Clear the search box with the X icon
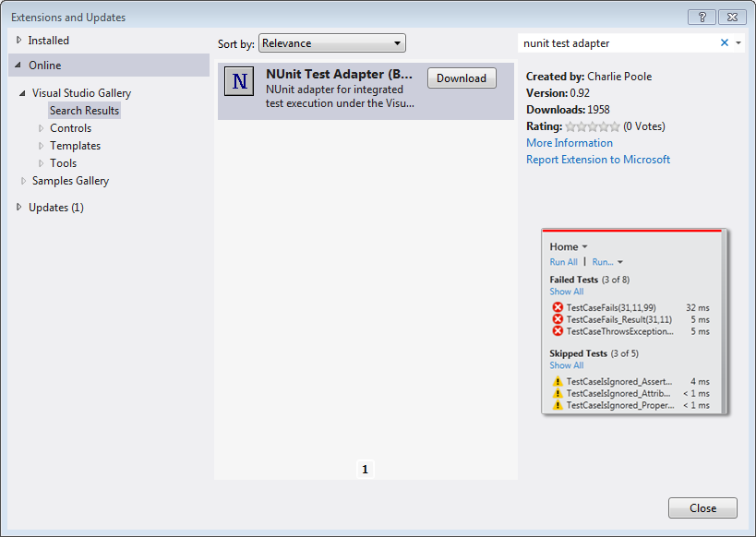The width and height of the screenshot is (756, 537). pyautogui.click(x=725, y=42)
